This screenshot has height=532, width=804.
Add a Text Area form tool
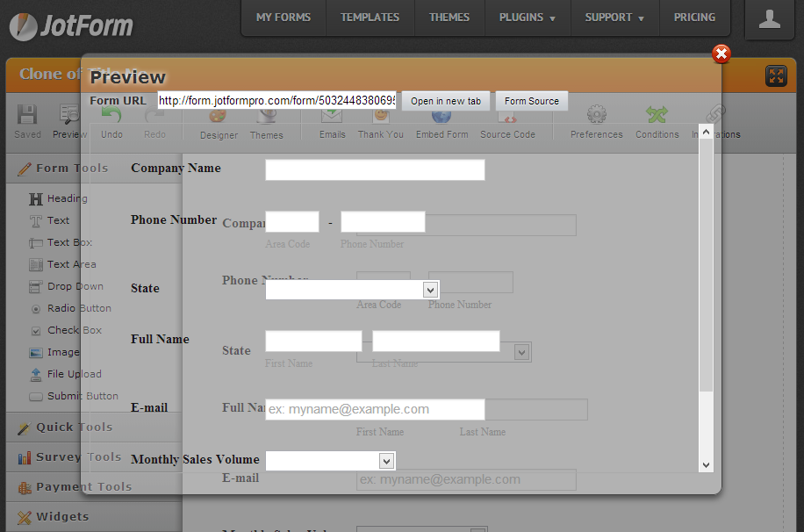tap(62, 265)
